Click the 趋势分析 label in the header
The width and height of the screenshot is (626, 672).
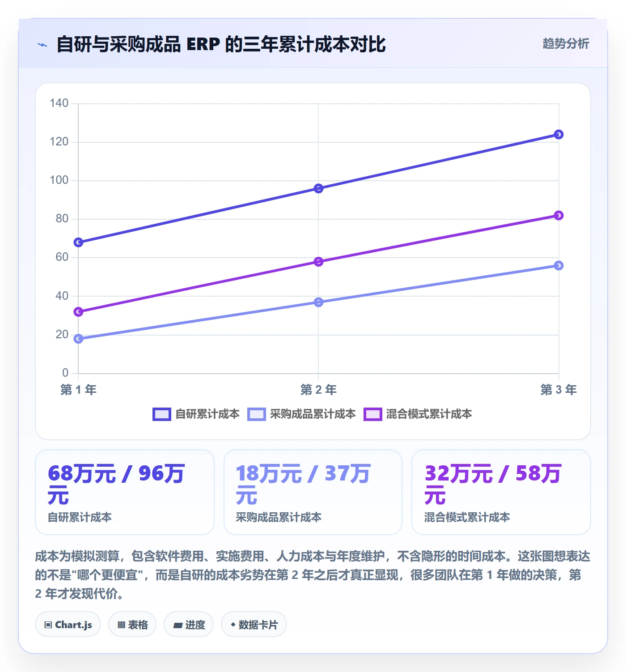tap(566, 44)
